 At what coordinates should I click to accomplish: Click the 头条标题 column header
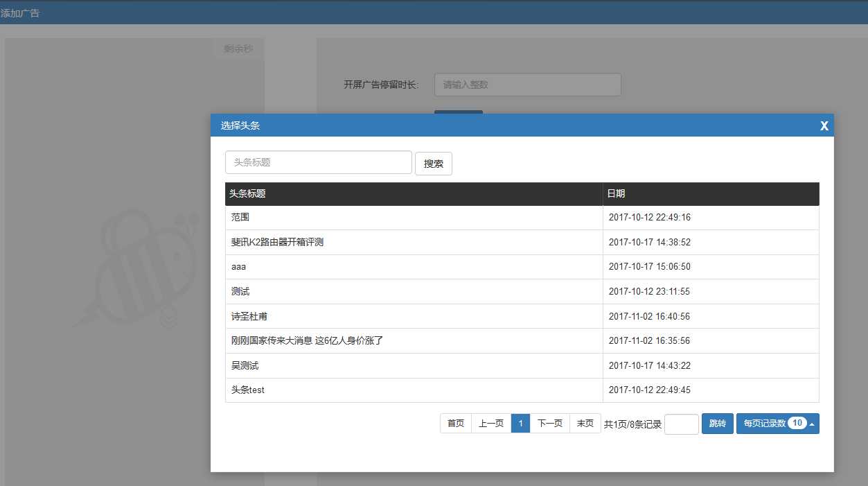(414, 194)
